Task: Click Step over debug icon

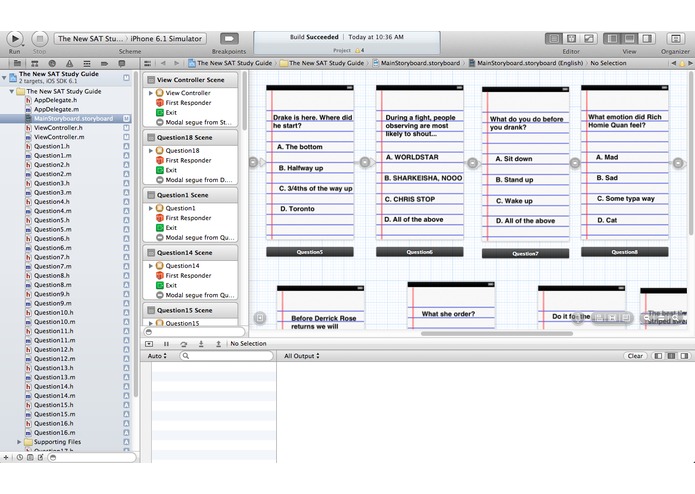Action: pos(184,344)
